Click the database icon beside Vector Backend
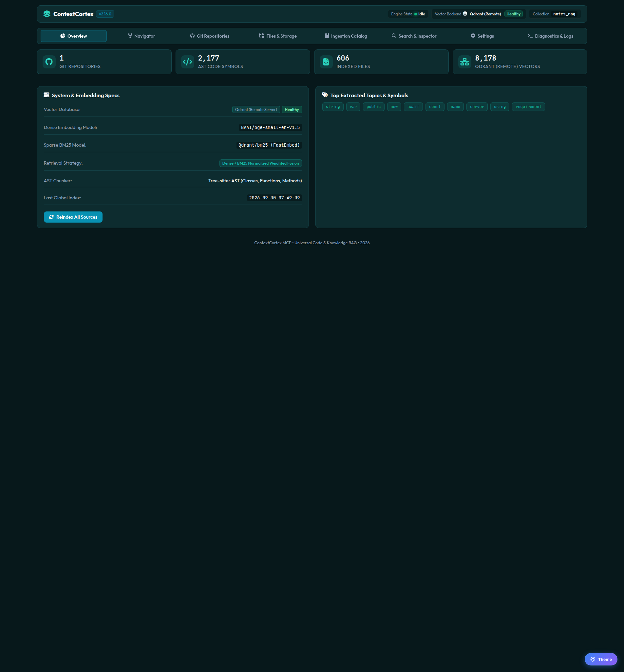This screenshot has height=672, width=624. pos(465,14)
